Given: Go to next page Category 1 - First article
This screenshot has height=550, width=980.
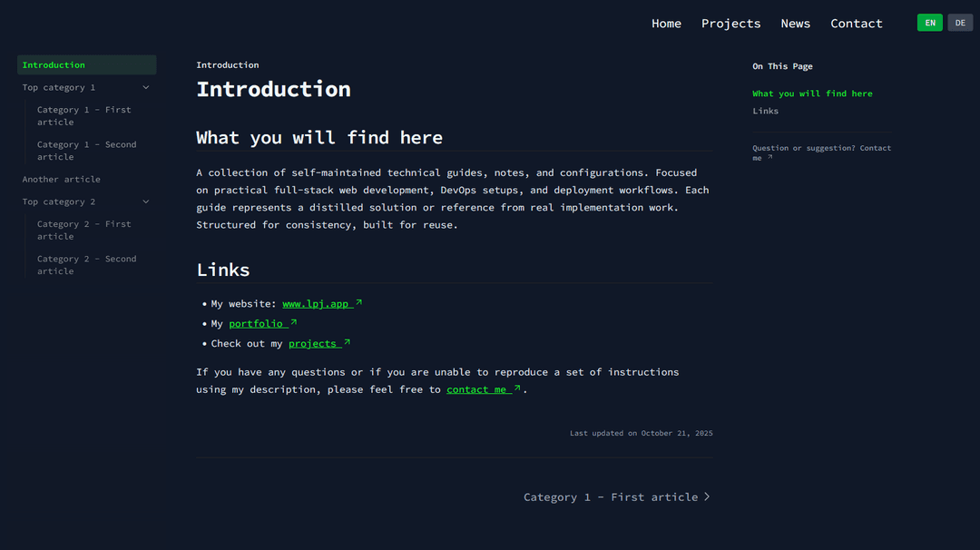Looking at the screenshot, I should tap(617, 496).
